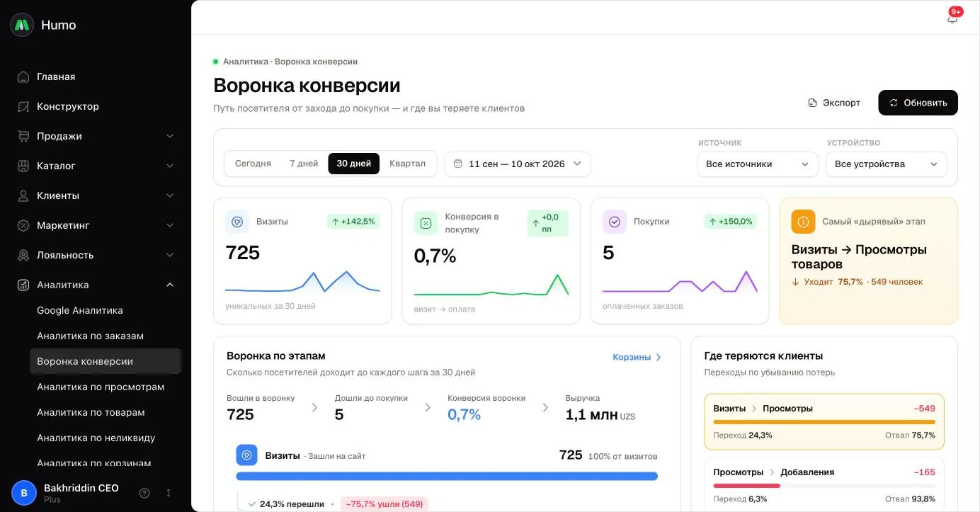Click the Выручка 1,1 млн UZS value
The height and width of the screenshot is (512, 980).
point(600,415)
